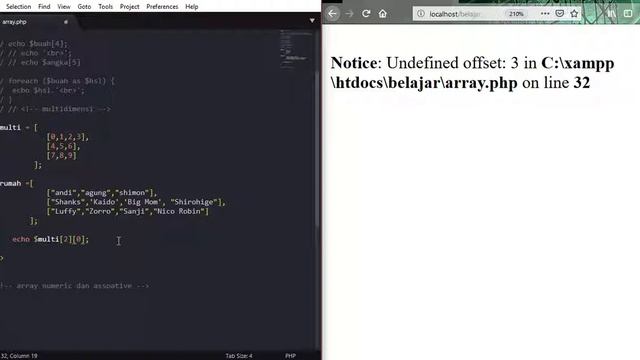This screenshot has width=640, height=360.
Task: Open the Goto menu
Action: click(x=84, y=7)
